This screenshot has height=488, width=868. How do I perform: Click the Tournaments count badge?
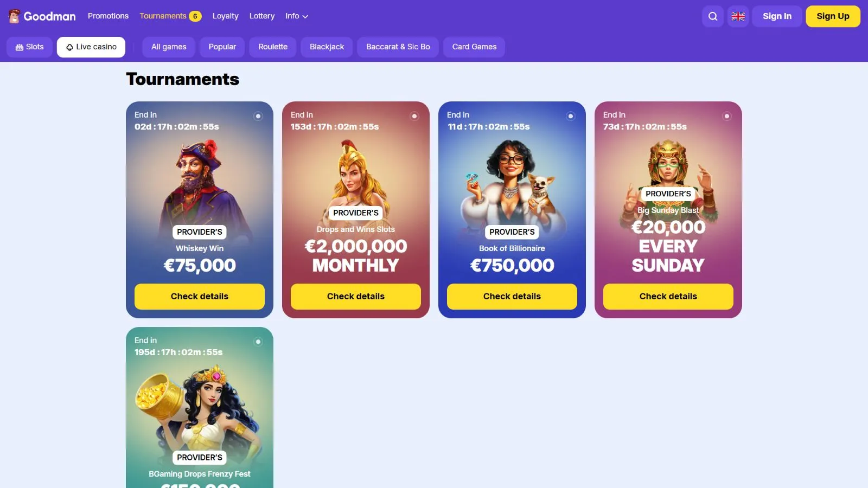(195, 16)
